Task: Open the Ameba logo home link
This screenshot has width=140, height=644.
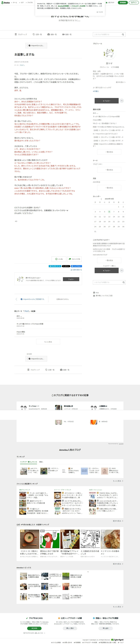Action: pyautogui.click(x=5, y=3)
